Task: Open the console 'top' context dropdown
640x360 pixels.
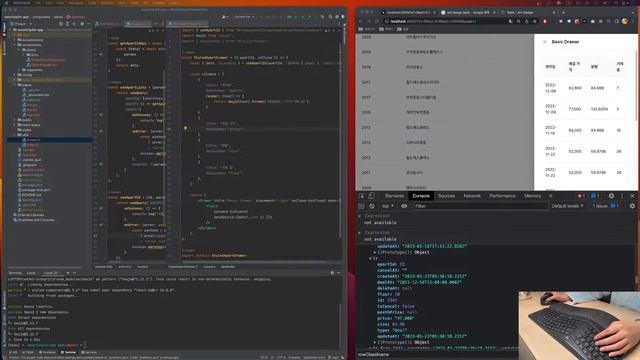Action: 387,206
